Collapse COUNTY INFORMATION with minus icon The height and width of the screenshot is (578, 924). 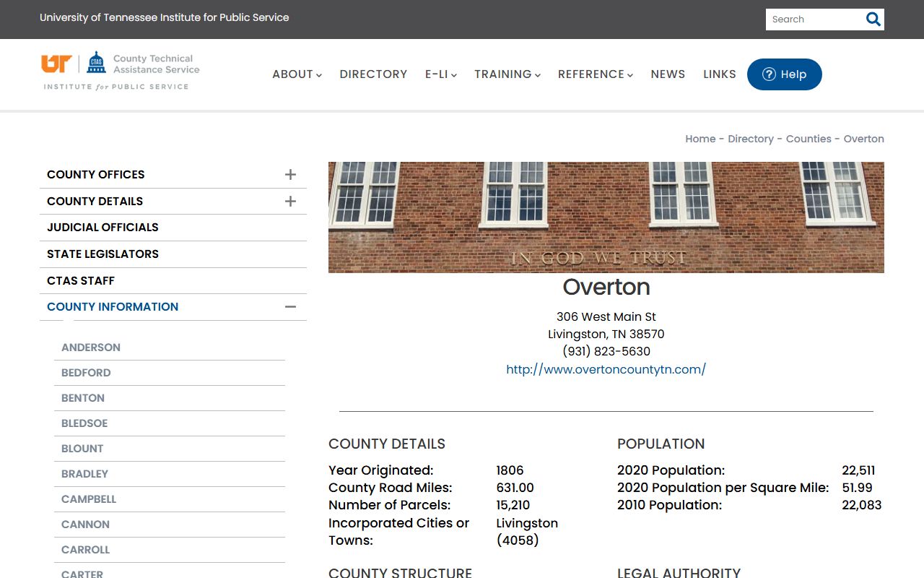pyautogui.click(x=290, y=307)
